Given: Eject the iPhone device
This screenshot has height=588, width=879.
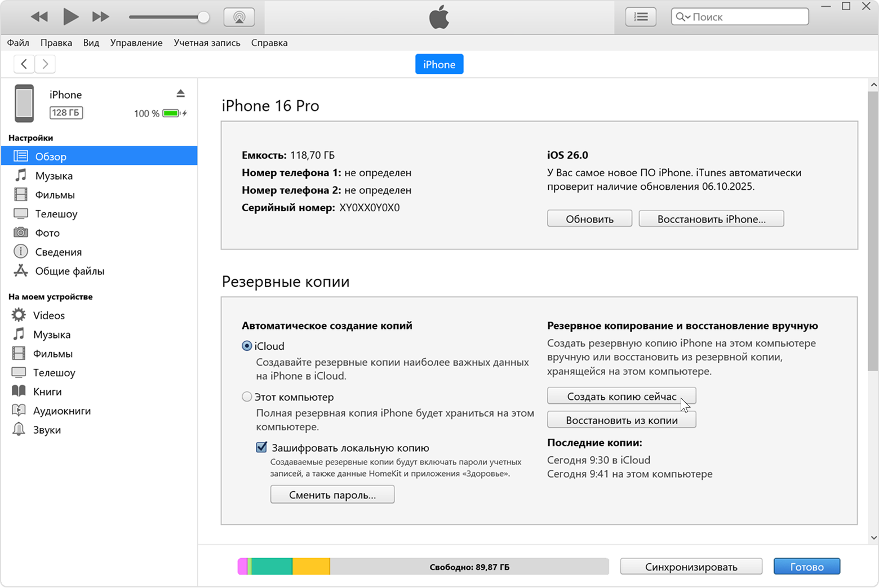Looking at the screenshot, I should pyautogui.click(x=180, y=93).
